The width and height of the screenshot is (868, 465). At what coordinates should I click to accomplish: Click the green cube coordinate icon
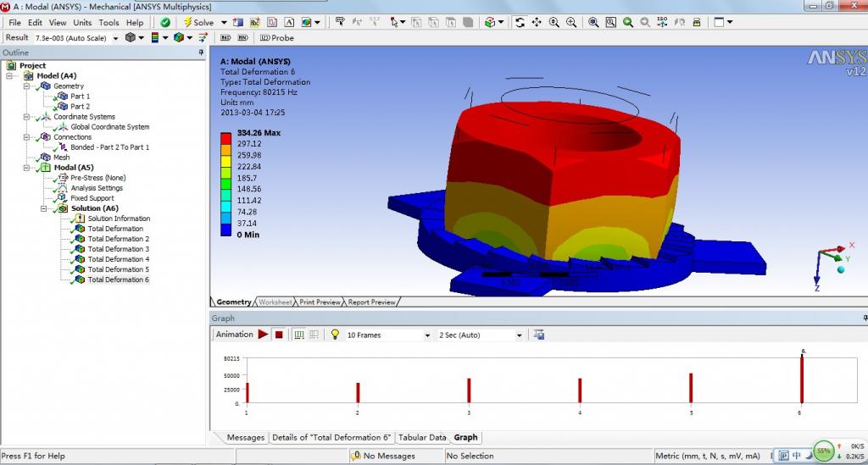pyautogui.click(x=490, y=22)
